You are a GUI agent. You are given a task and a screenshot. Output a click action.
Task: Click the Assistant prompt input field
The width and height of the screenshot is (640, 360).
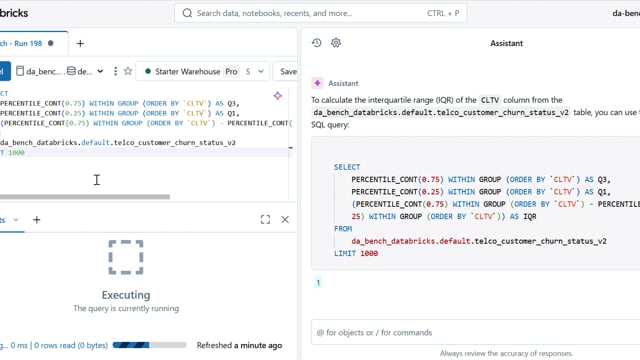pos(476,332)
